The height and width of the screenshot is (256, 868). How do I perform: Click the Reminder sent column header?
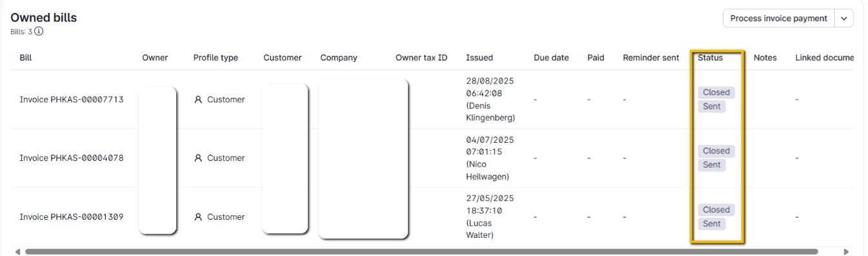[x=651, y=58]
